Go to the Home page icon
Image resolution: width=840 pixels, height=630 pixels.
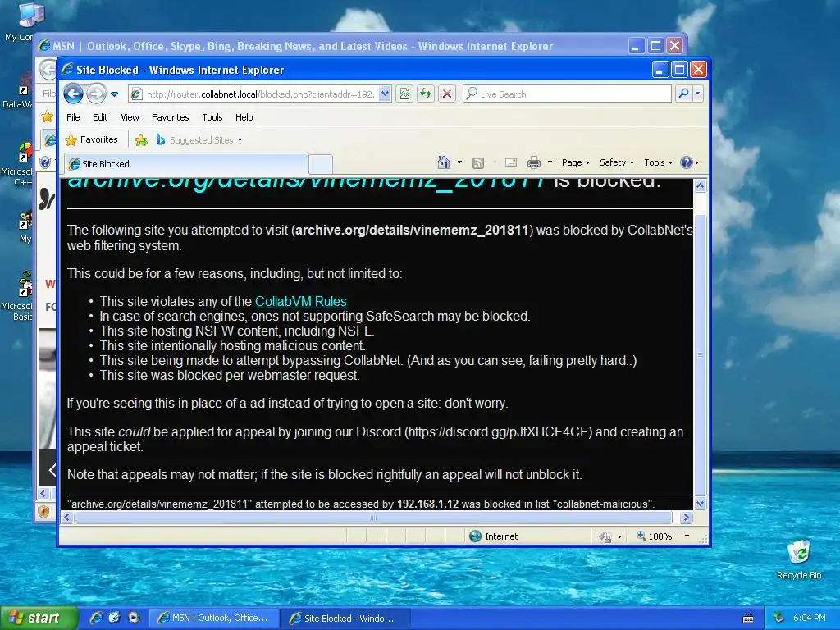(444, 162)
